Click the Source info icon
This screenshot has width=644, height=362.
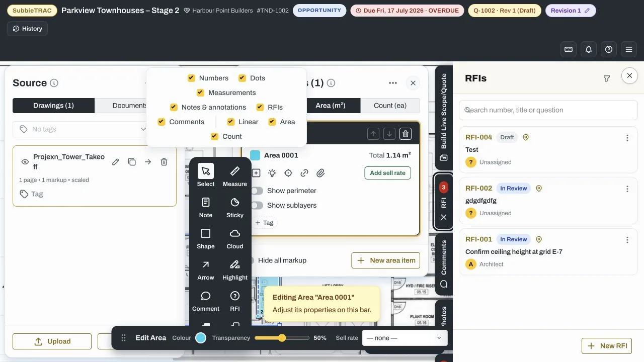54,83
